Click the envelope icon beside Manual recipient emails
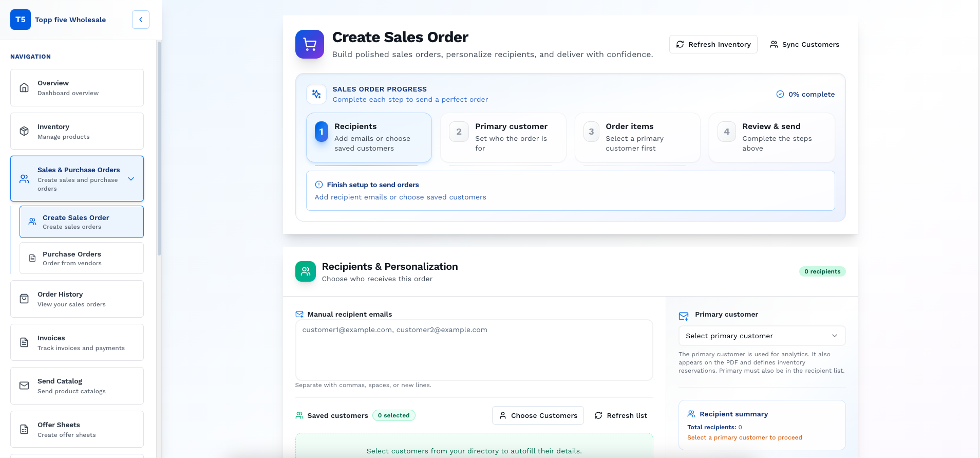 pos(299,314)
